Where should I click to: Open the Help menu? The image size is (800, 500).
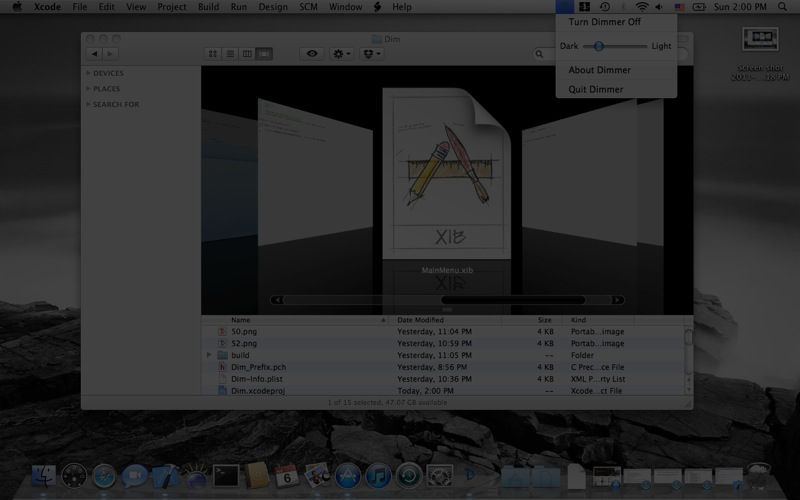click(x=402, y=7)
